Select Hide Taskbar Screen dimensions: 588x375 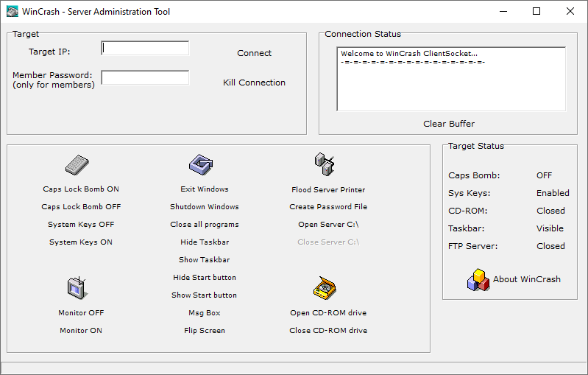pos(204,242)
